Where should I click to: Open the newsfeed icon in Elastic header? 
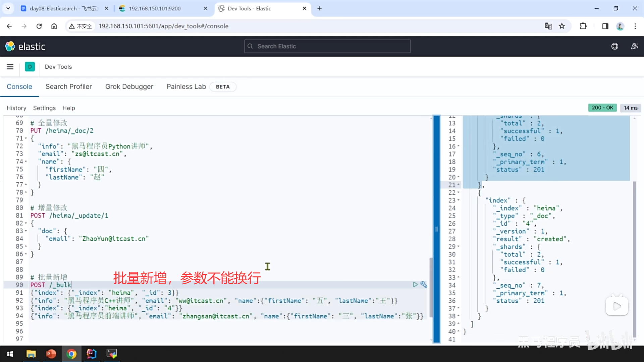coord(634,46)
